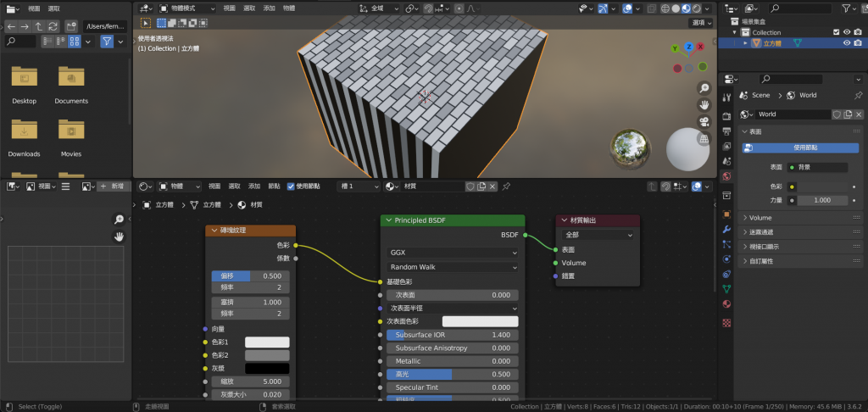Click the 灰漿 black color swatch
868x412 pixels.
point(267,368)
